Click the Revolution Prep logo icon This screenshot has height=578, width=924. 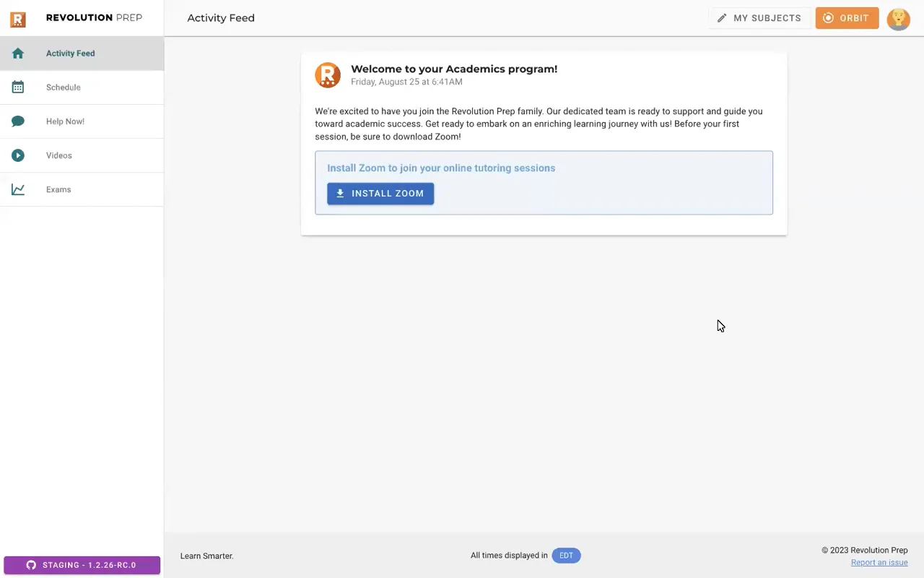pyautogui.click(x=18, y=20)
